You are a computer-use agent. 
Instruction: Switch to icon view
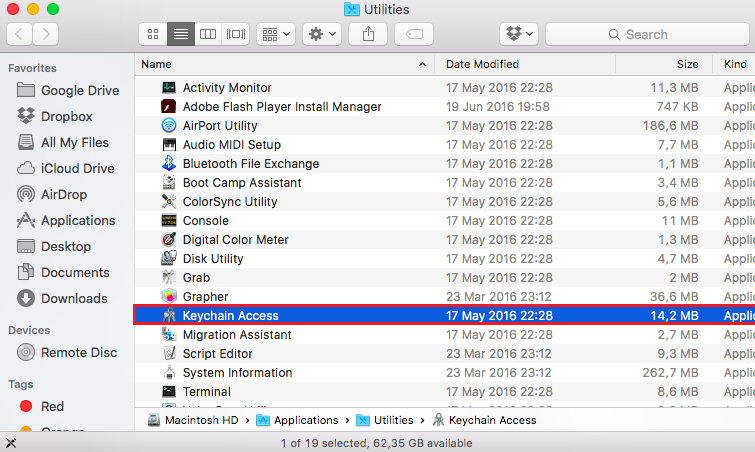153,34
